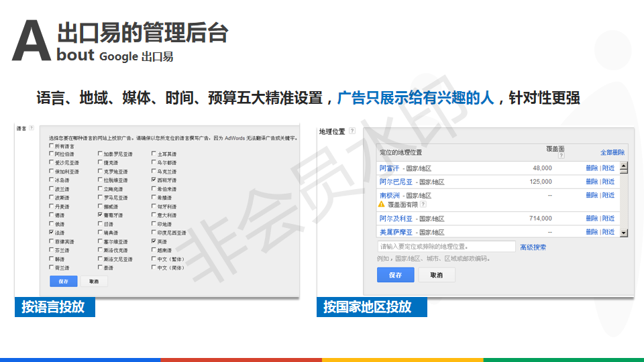Click 保存 in the geographic location panel
The image size is (644, 362).
pos(395,275)
